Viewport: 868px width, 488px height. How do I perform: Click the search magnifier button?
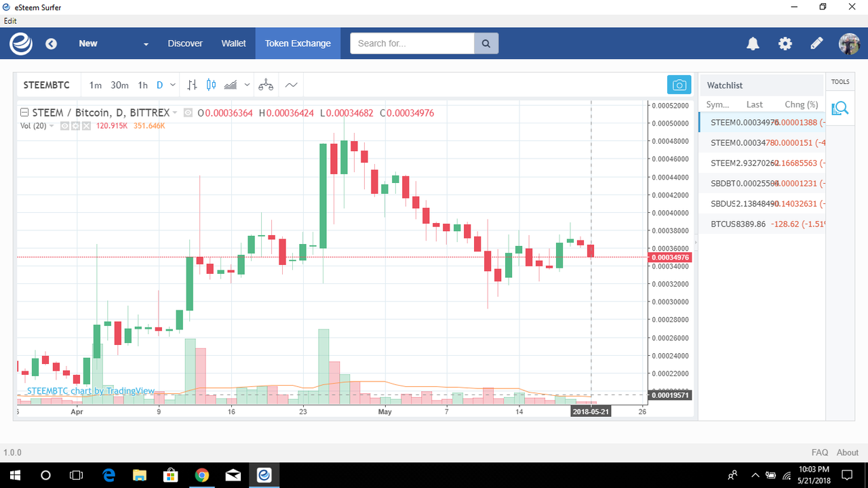(486, 43)
